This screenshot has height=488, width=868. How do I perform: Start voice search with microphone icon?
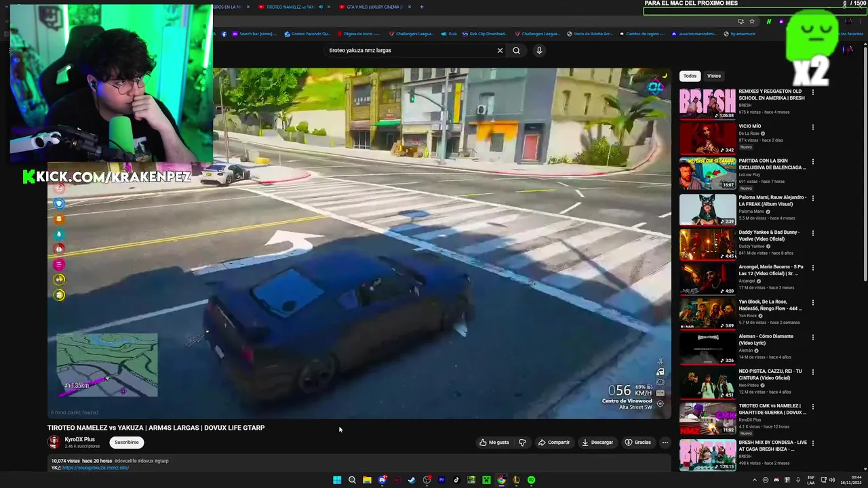(x=539, y=50)
